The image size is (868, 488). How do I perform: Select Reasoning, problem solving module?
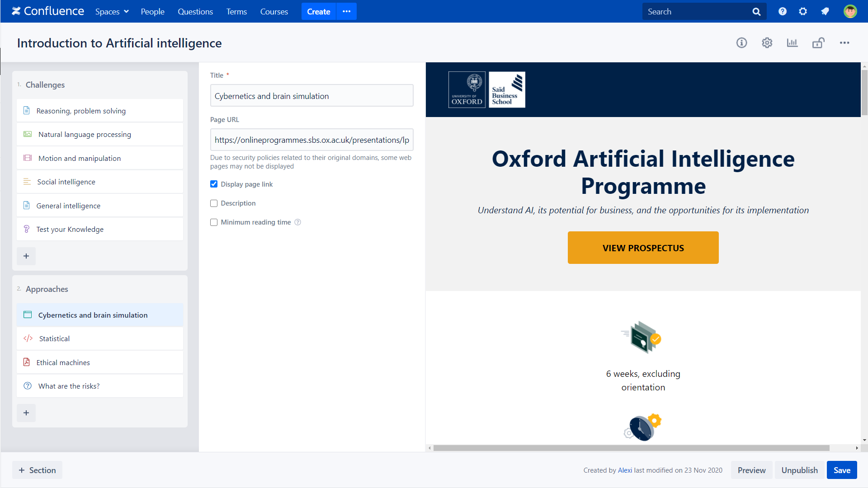pyautogui.click(x=100, y=111)
